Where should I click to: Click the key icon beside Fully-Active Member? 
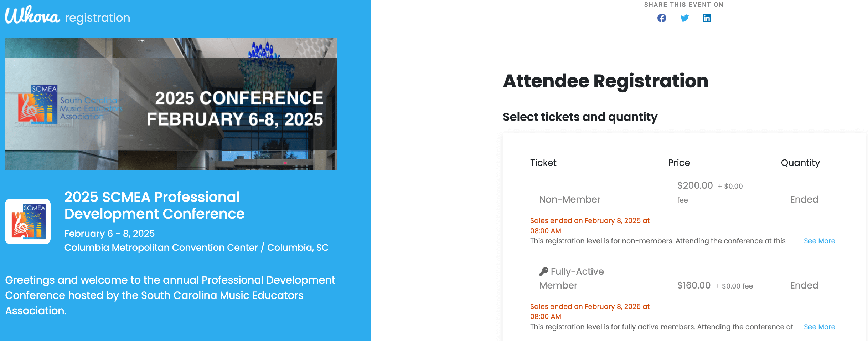tap(544, 271)
